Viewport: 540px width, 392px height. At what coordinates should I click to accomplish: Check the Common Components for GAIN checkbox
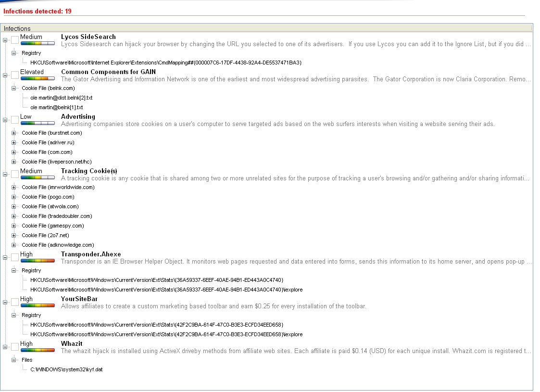click(15, 75)
